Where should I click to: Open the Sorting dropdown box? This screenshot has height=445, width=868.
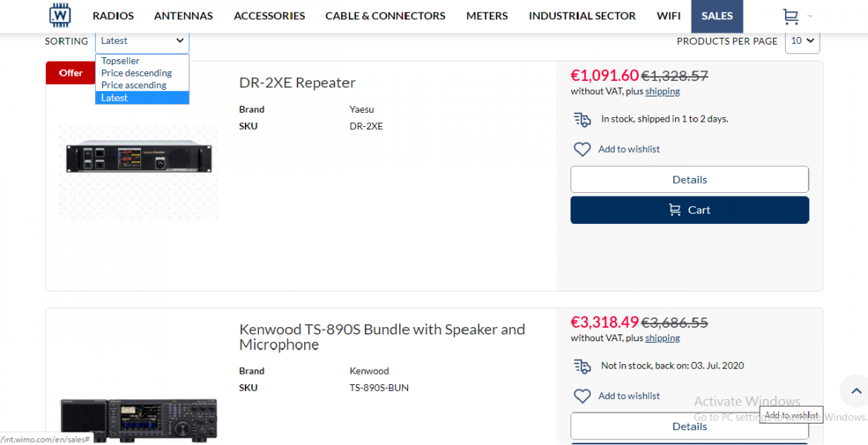[142, 41]
